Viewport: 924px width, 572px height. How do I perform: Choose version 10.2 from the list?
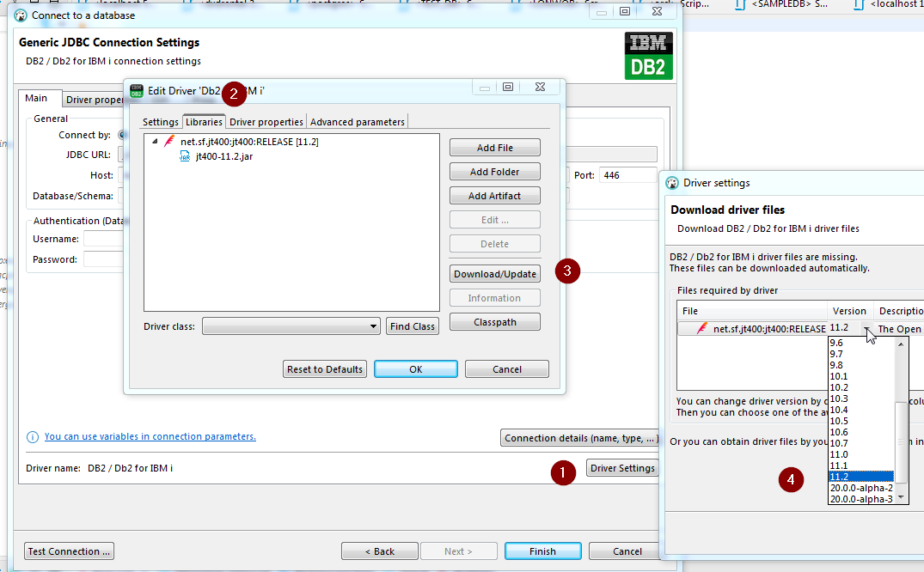click(x=861, y=387)
